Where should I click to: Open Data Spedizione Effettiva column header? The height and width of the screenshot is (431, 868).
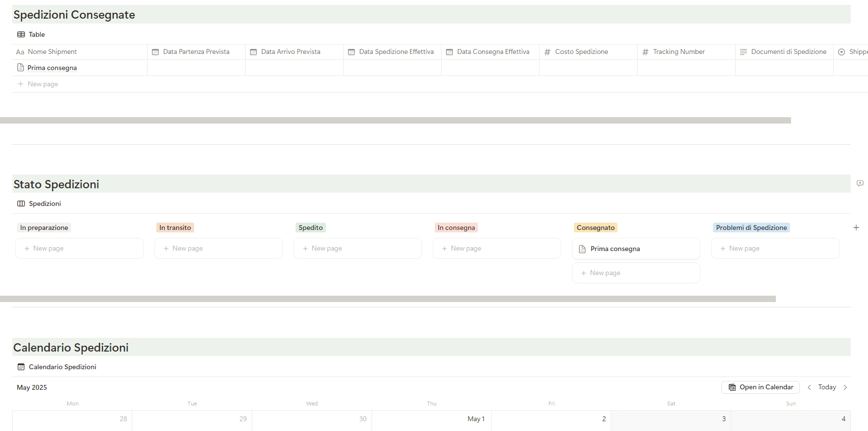pyautogui.click(x=393, y=52)
